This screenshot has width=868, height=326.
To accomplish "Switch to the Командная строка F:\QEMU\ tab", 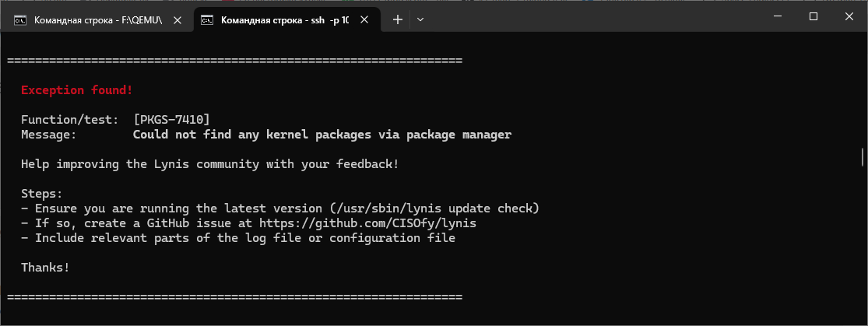I will [x=97, y=20].
